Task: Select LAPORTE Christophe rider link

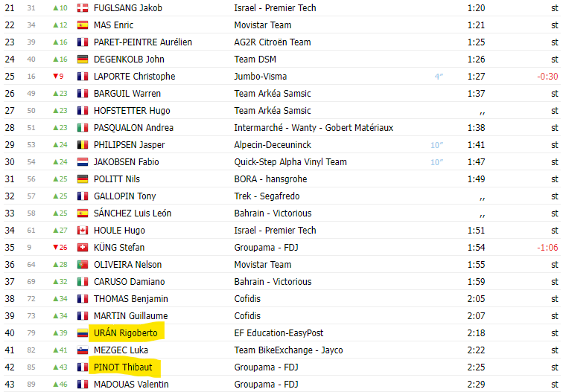Action: pos(134,77)
